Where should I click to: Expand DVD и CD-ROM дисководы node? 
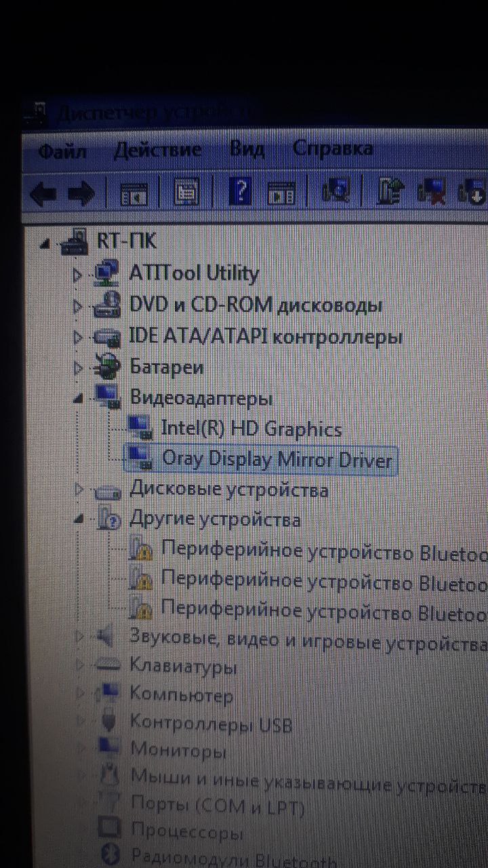click(77, 306)
